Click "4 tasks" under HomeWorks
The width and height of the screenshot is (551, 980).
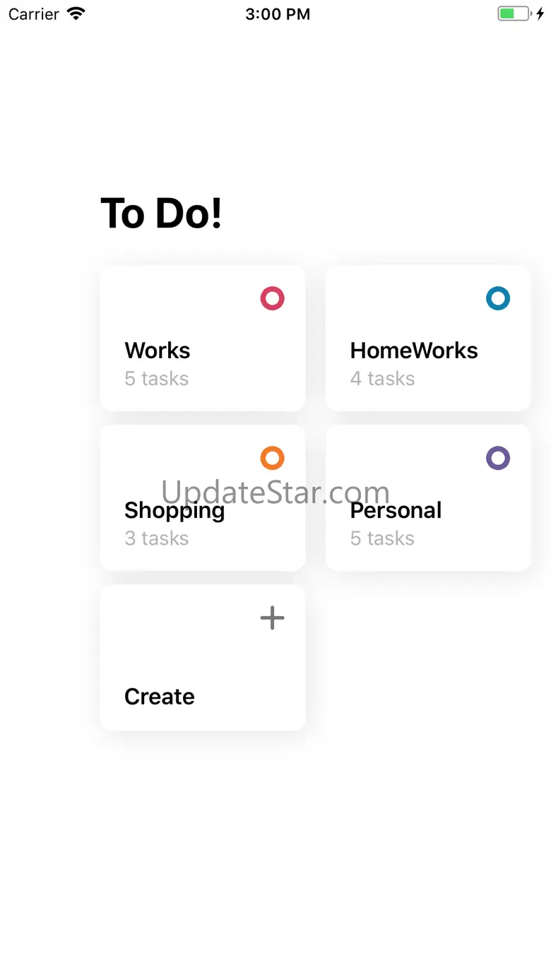(382, 379)
